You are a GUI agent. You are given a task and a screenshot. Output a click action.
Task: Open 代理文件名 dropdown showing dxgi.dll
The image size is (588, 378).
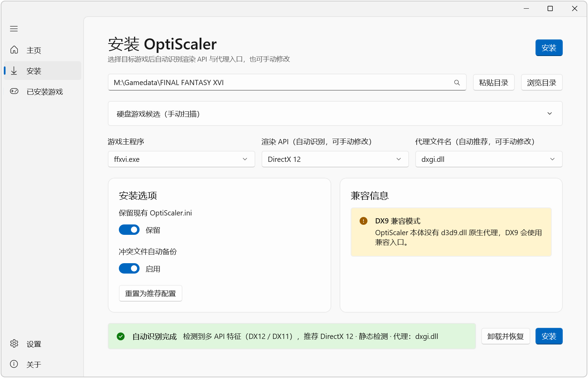[x=489, y=159]
